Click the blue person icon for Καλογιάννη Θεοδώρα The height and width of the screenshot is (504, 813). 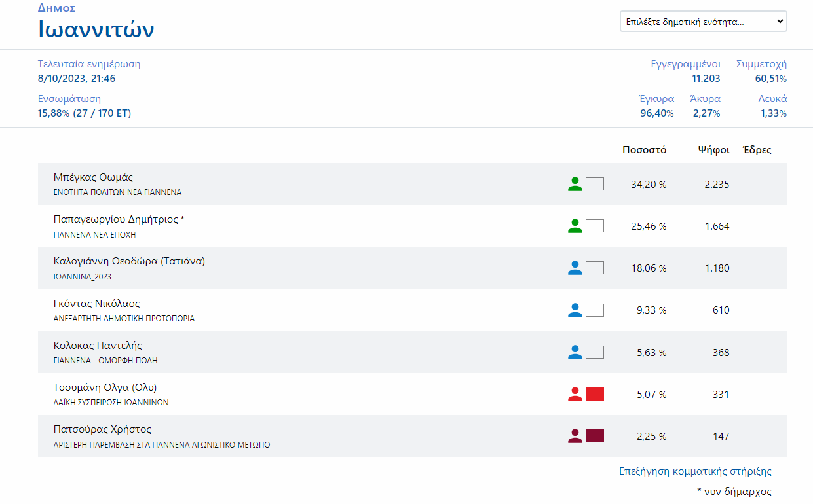pyautogui.click(x=575, y=268)
